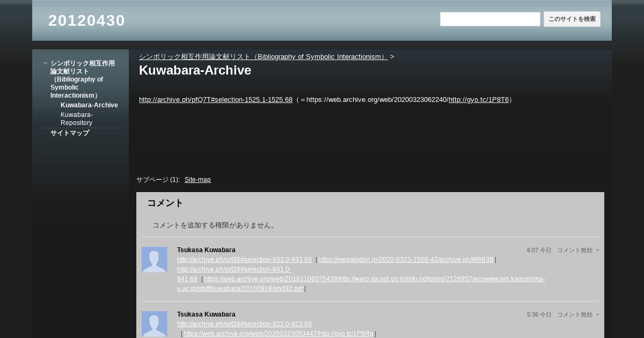This screenshot has width=644, height=338.
Task: Click avatar of the 5:36 comment
Action: (x=155, y=324)
